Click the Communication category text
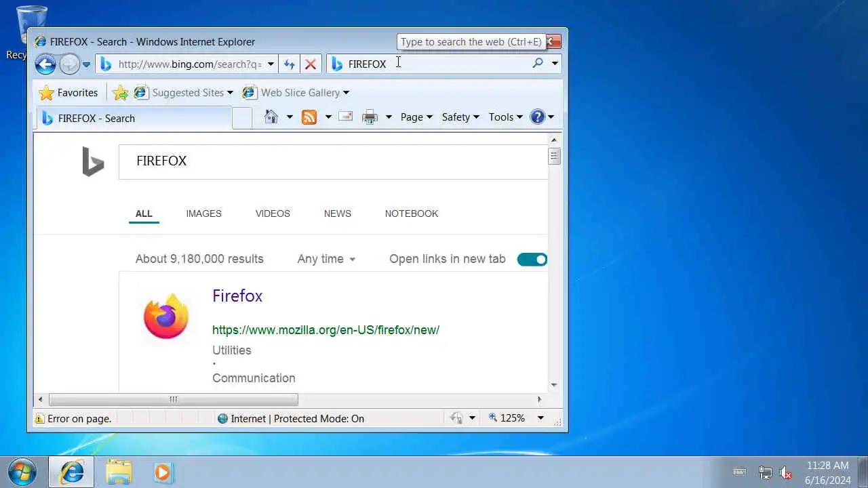Viewport: 868px width, 488px height. coord(254,378)
